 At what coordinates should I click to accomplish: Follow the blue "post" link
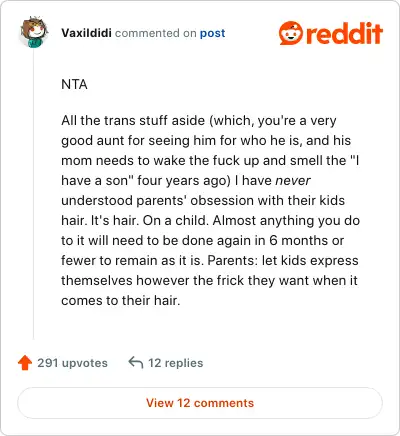[212, 33]
